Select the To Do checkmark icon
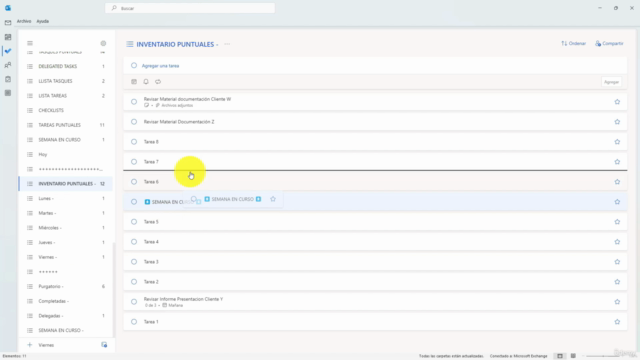 8,51
